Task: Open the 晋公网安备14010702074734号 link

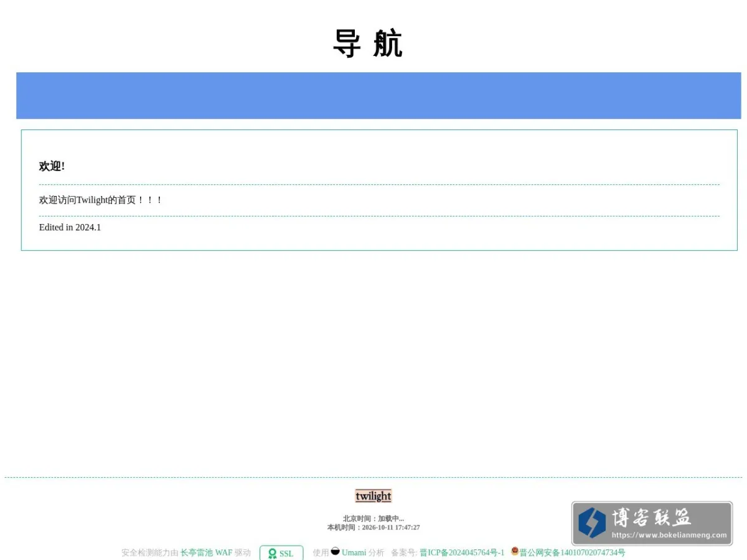Action: 572,553
